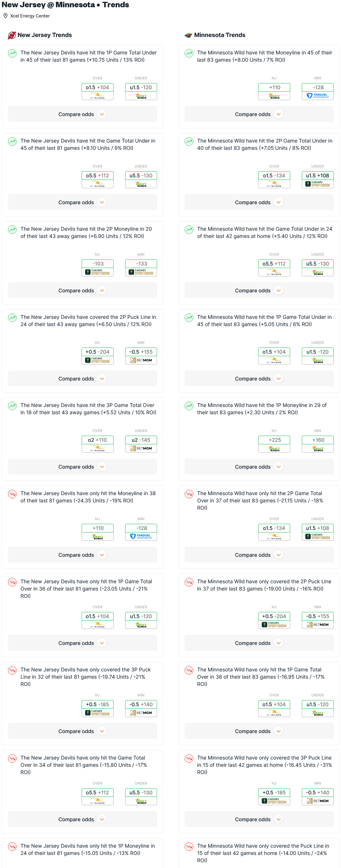Click the red trend-down icon beside Devils only hit Moneyline

click(x=12, y=494)
